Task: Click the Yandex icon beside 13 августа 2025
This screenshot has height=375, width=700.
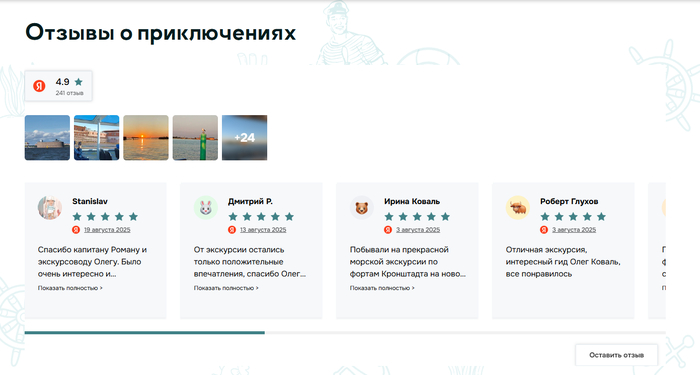Action: (x=232, y=229)
